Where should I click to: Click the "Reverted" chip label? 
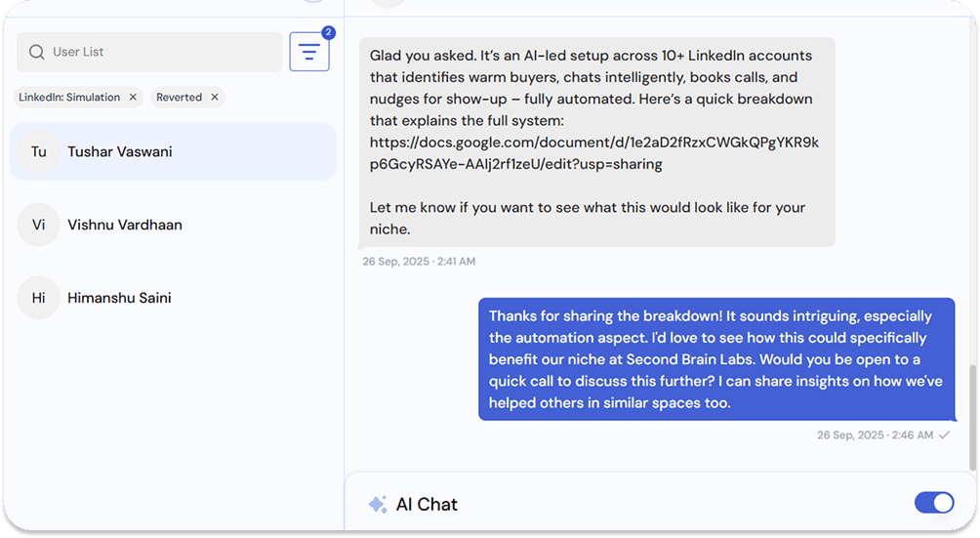click(x=180, y=98)
